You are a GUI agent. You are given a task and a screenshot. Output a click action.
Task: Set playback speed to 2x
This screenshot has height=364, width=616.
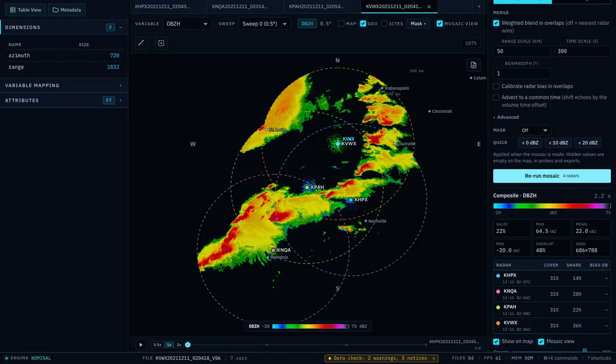[179, 345]
